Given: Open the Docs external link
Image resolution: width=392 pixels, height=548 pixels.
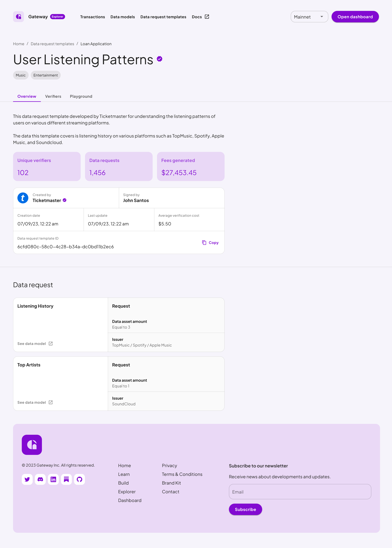Looking at the screenshot, I should (200, 17).
